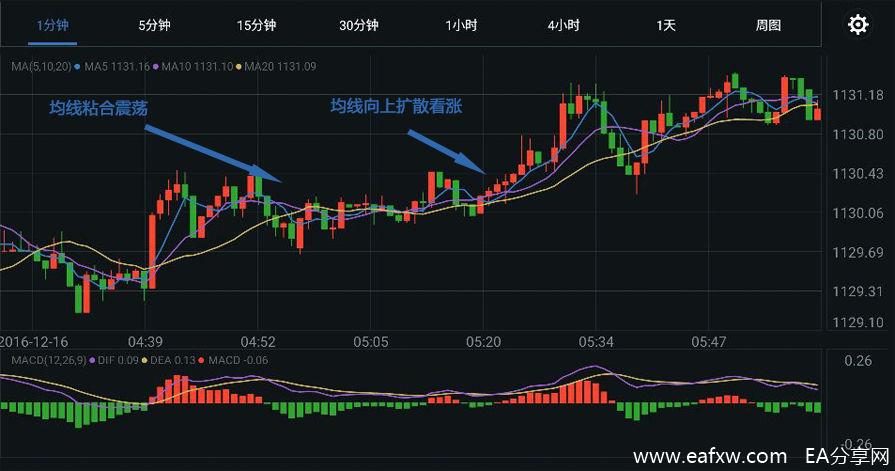Click the 05:05 time axis label

370,342
